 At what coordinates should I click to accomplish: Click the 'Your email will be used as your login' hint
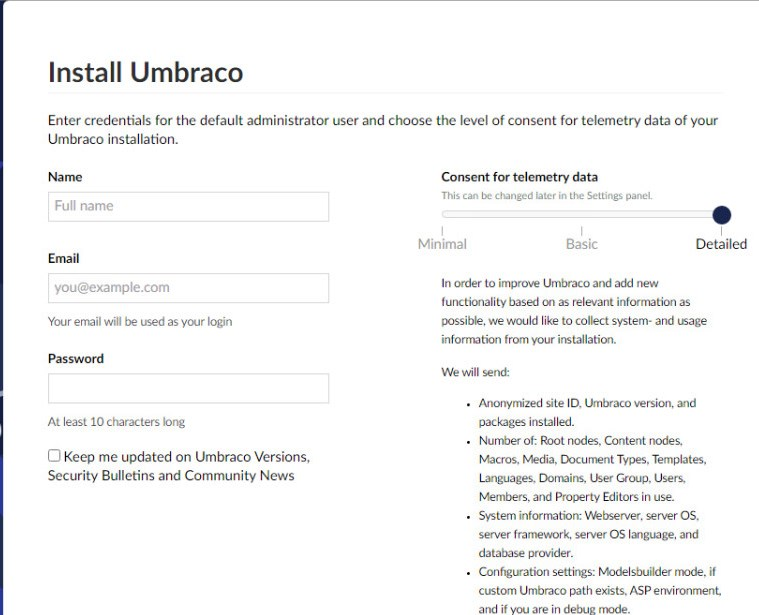[140, 322]
